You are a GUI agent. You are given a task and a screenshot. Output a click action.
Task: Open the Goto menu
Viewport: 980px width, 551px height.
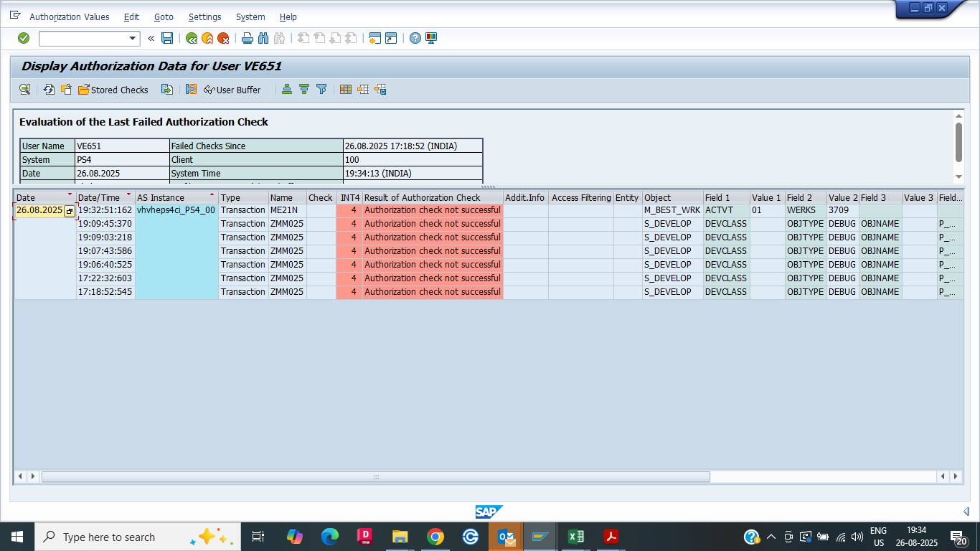click(164, 17)
